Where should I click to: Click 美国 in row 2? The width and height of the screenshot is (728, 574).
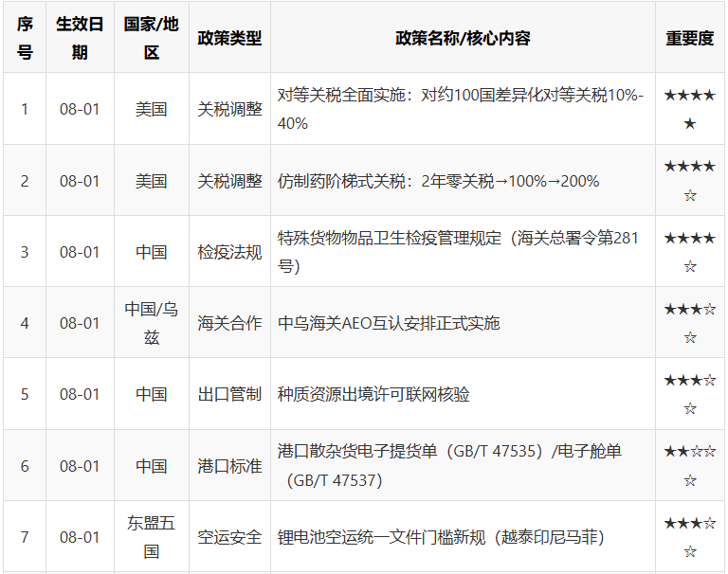pyautogui.click(x=152, y=181)
